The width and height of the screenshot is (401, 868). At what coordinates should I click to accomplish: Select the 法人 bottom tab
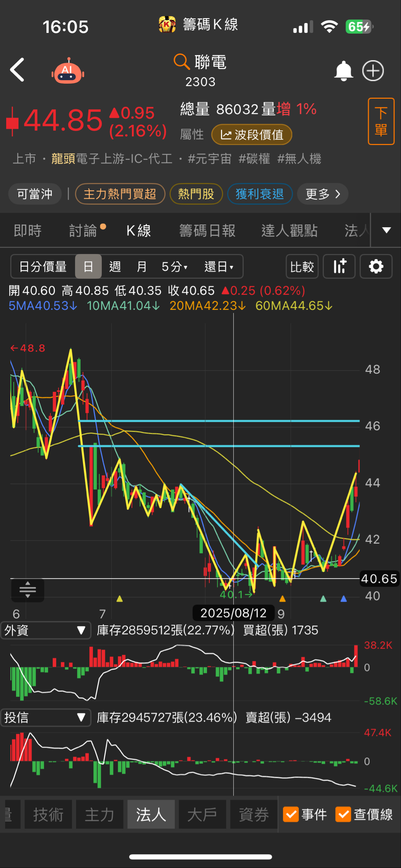coord(151,814)
